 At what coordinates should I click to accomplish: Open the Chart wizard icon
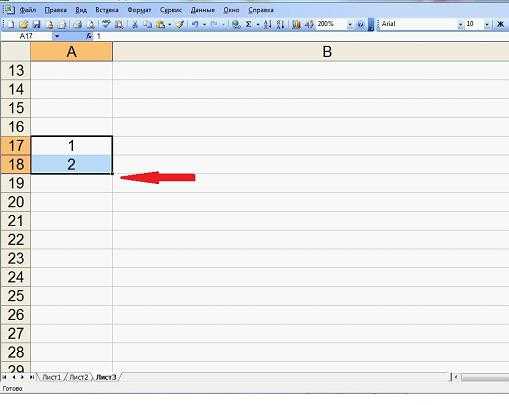[296, 24]
